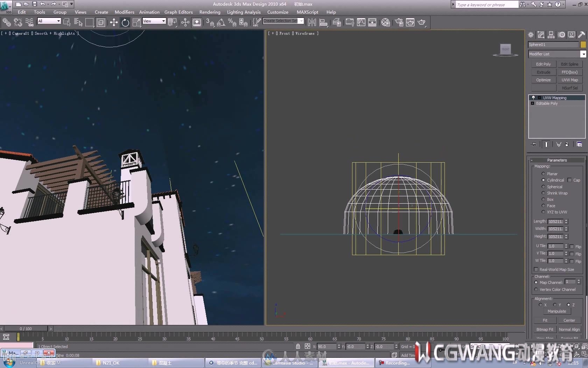Expand Editable Poly sub-objects

click(x=533, y=103)
